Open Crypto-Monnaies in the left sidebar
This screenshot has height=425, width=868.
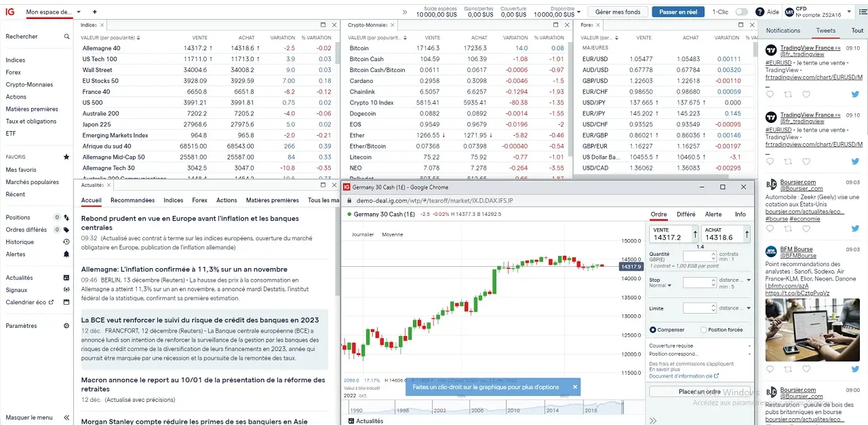coord(29,85)
